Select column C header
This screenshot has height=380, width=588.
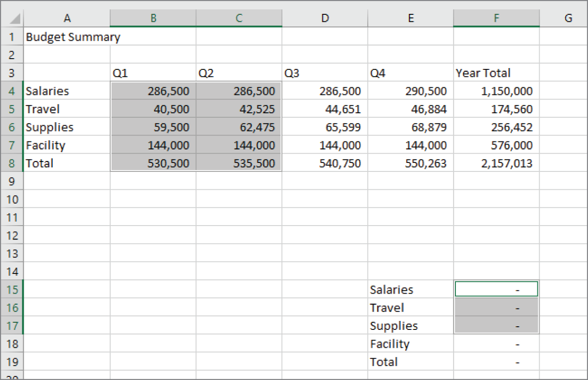239,18
